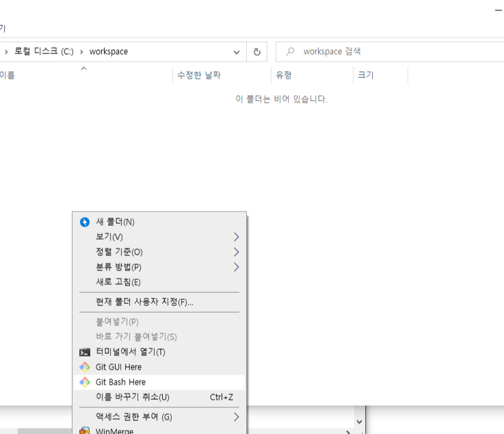The image size is (504, 434).
Task: Click workspace breadcrumb in address bar
Action: tap(109, 51)
